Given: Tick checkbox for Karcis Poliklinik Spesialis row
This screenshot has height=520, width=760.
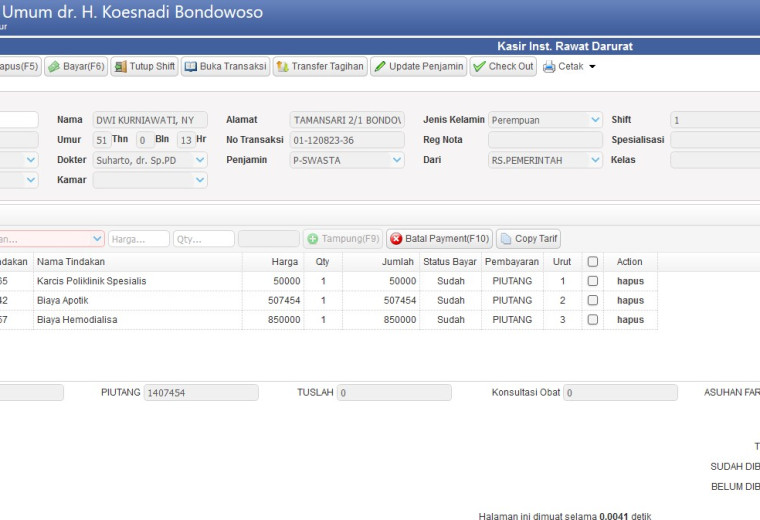Looking at the screenshot, I should pyautogui.click(x=592, y=281).
